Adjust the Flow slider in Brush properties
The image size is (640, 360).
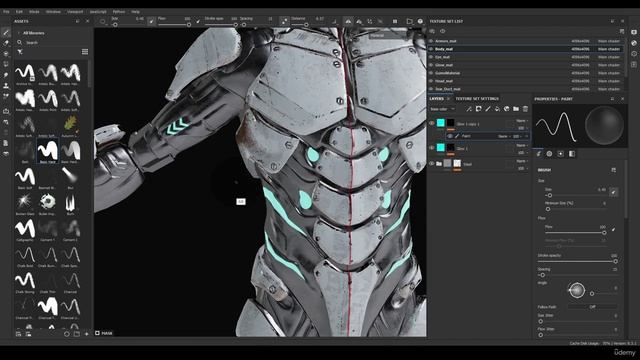coord(576,233)
